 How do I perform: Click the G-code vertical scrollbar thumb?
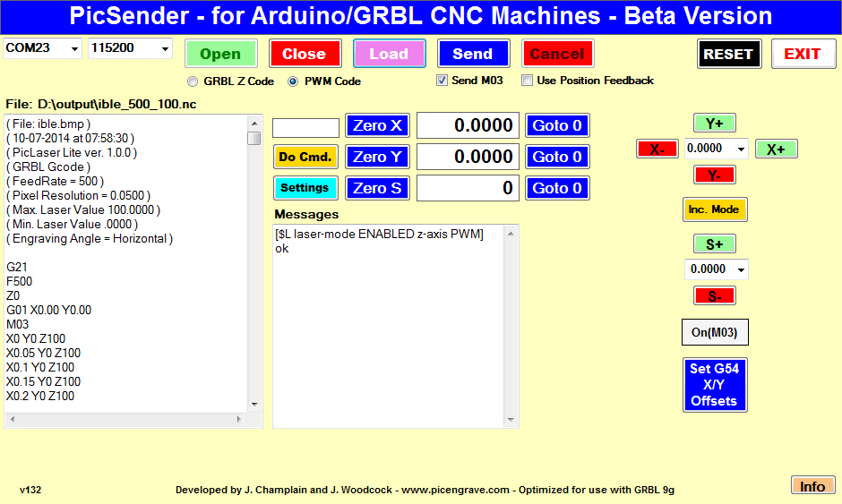click(254, 138)
